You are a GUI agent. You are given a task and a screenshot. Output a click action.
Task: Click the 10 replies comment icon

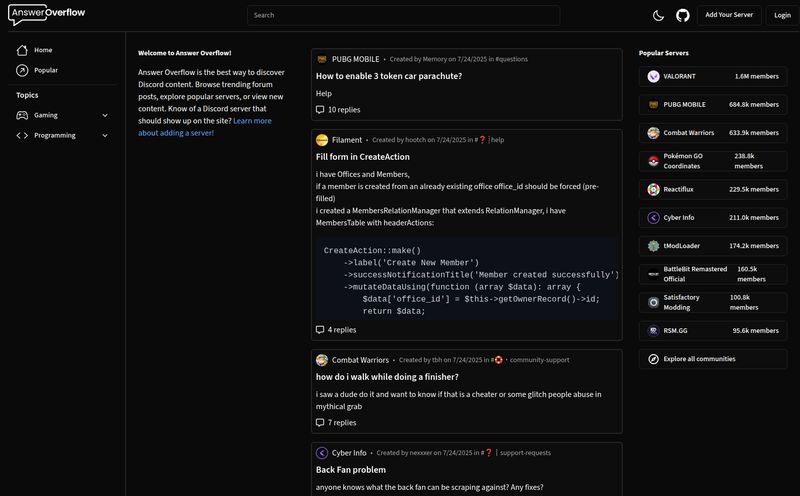(x=320, y=110)
